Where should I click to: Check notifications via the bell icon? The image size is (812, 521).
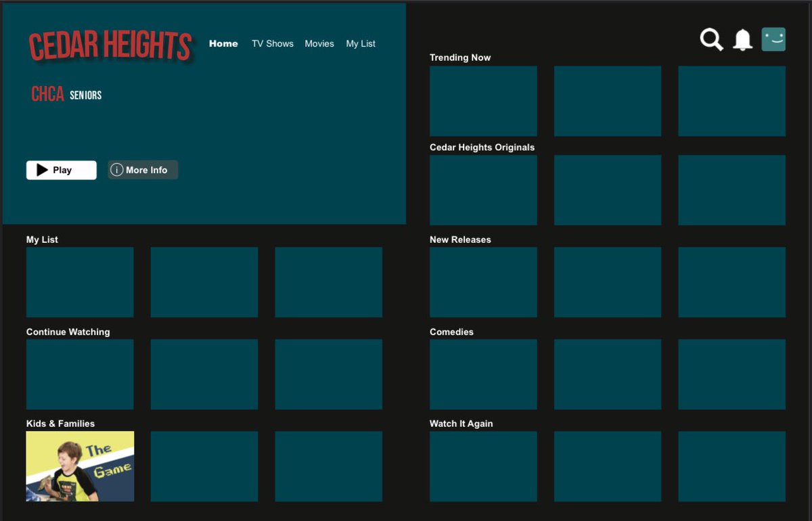pos(743,40)
